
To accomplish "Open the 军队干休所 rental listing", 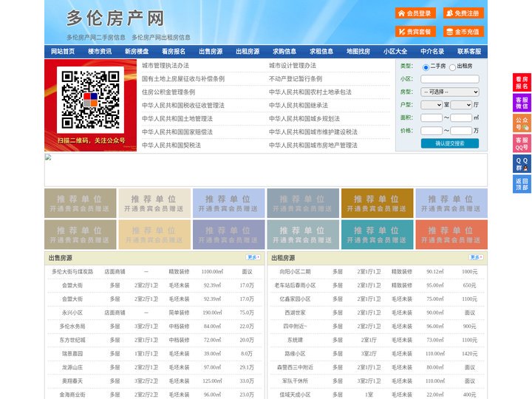I will point(295,381).
